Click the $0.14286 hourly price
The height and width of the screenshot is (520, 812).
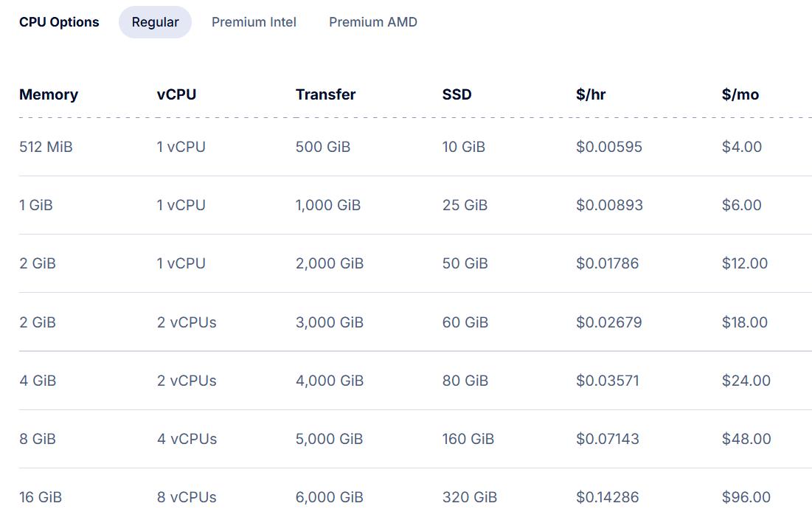[x=608, y=497]
